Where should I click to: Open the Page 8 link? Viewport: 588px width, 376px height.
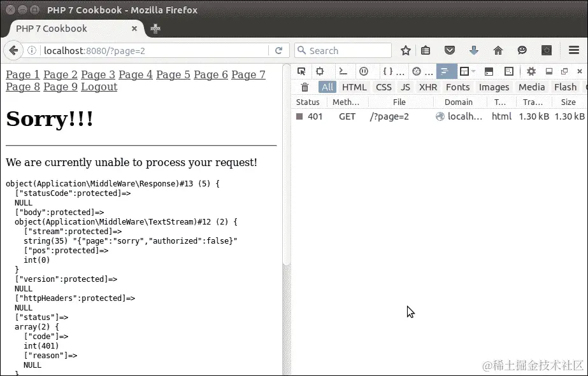pos(23,87)
